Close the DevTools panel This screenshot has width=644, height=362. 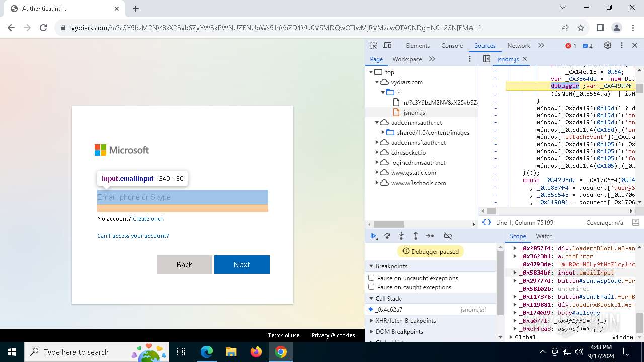coord(635,46)
